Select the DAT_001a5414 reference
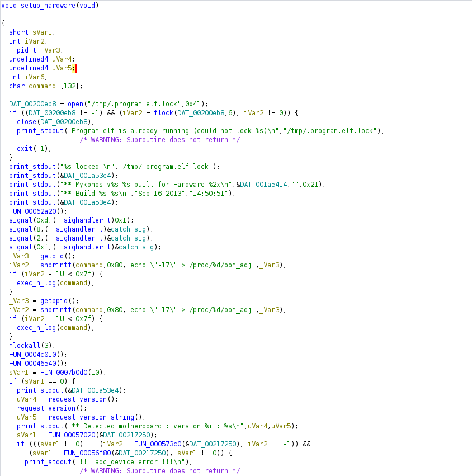Viewport: 472px width, 476px height. click(x=263, y=185)
